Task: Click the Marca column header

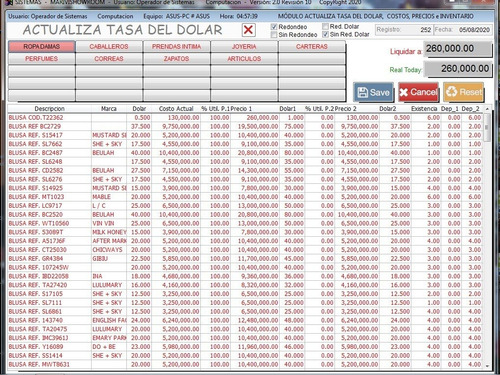Action: [109, 109]
